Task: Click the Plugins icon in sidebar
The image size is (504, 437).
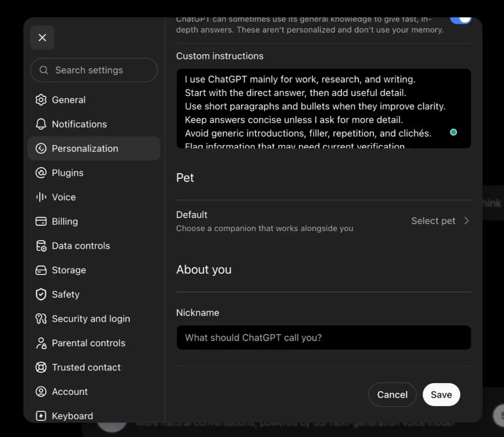Action: point(41,173)
